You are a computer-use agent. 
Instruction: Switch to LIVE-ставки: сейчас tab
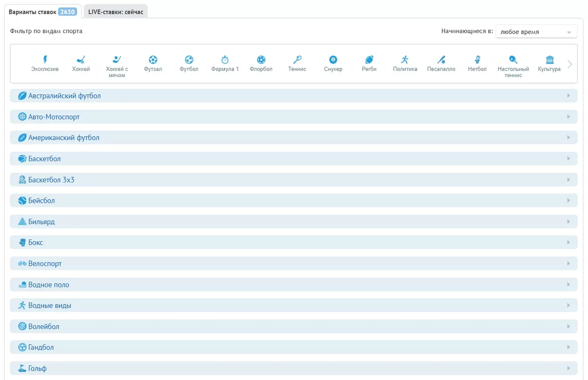click(115, 12)
